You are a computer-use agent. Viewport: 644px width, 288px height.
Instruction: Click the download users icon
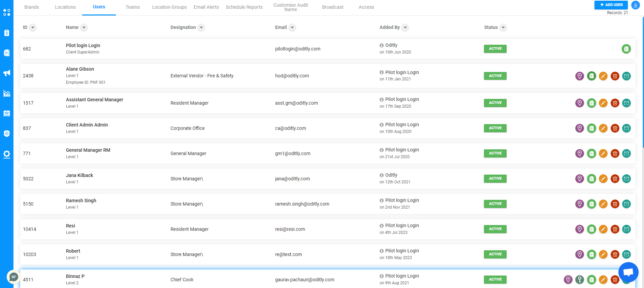(x=635, y=5)
